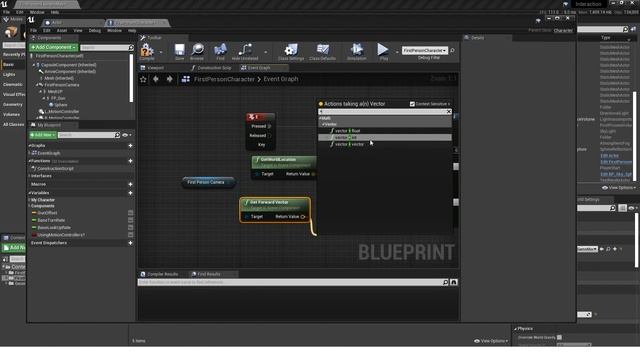Click the Compiler Results home icon at right
Viewport: 640px width, 360px height.
[453, 282]
